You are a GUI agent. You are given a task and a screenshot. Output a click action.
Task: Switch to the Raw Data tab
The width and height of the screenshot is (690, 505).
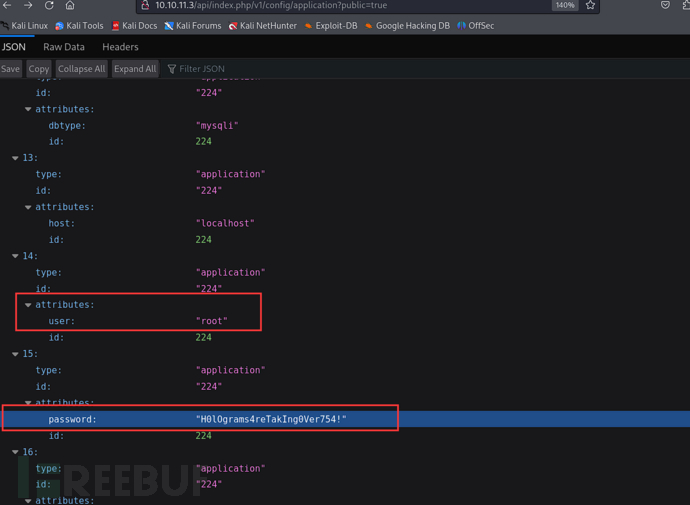pyautogui.click(x=64, y=47)
